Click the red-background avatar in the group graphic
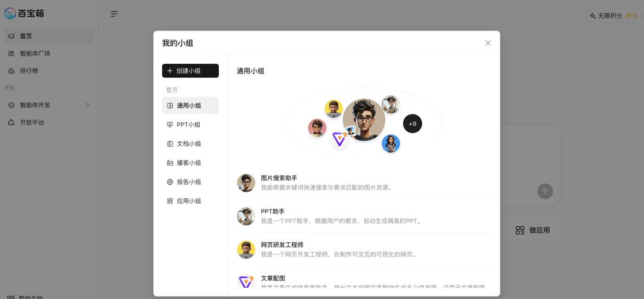The width and height of the screenshot is (644, 299). pos(317,128)
